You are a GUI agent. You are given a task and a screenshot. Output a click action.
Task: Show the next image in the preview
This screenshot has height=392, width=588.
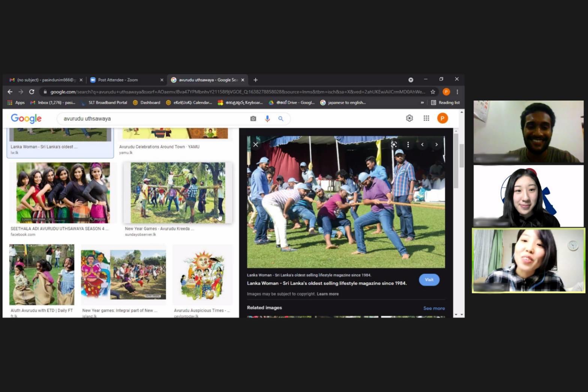coord(436,144)
